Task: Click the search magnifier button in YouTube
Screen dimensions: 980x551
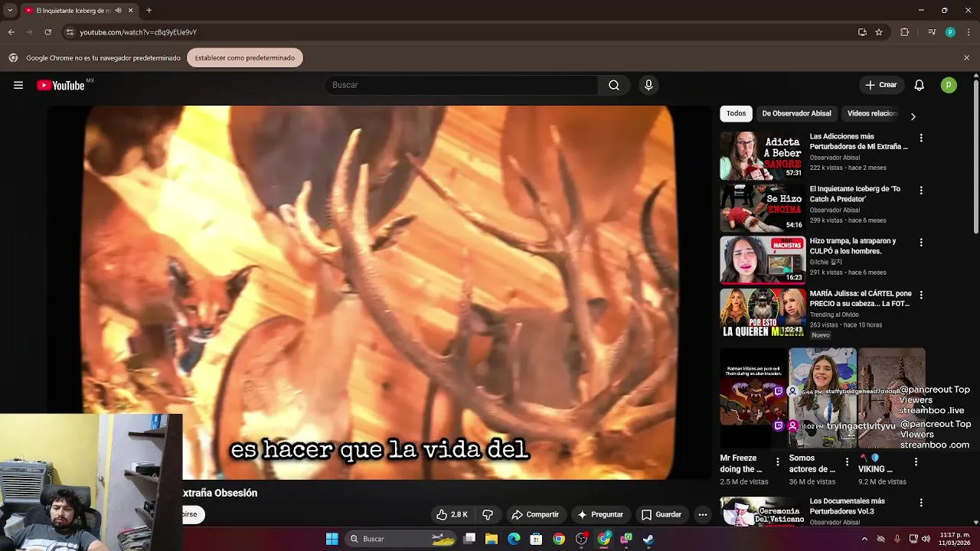Action: pyautogui.click(x=614, y=85)
